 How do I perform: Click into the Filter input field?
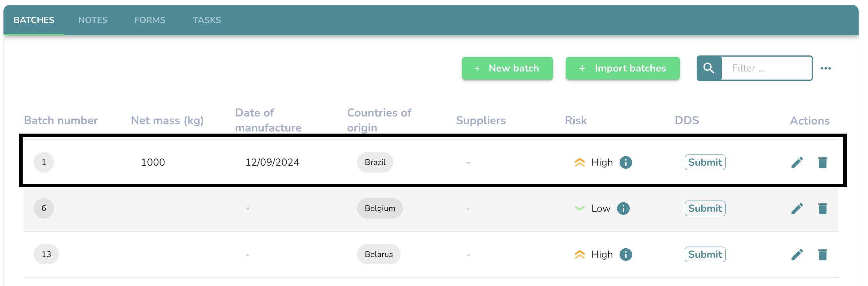[x=766, y=68]
